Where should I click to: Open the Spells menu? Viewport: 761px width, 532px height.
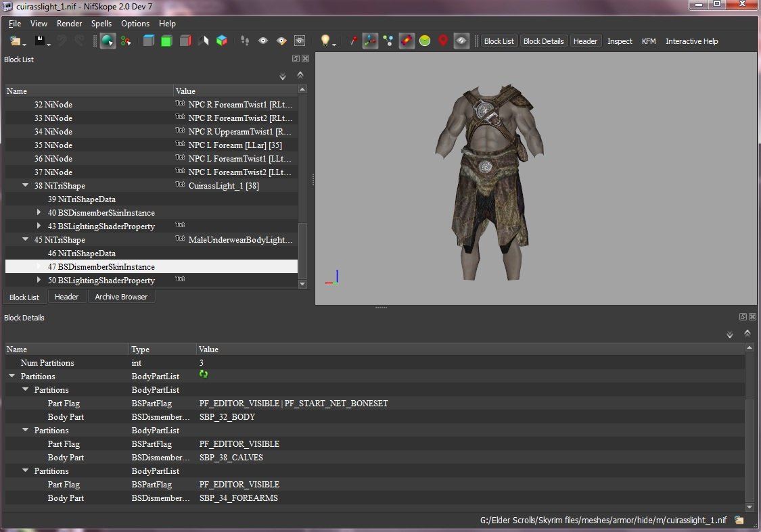(101, 23)
